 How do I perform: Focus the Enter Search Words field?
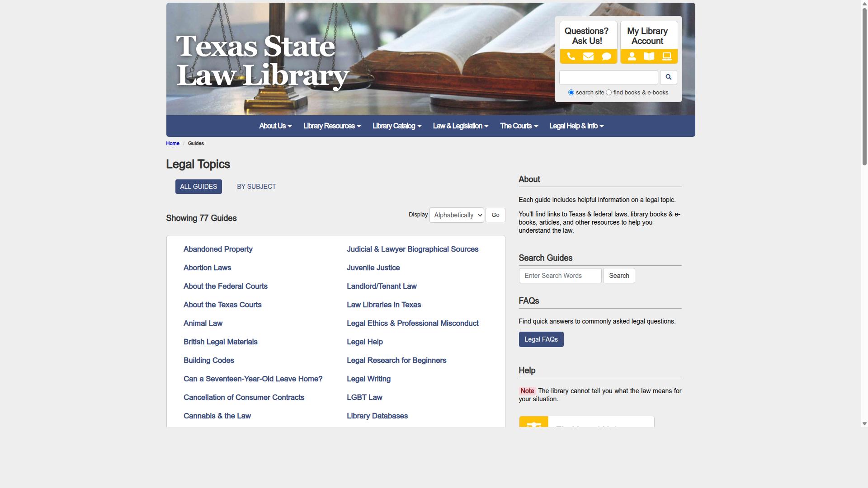click(x=560, y=276)
